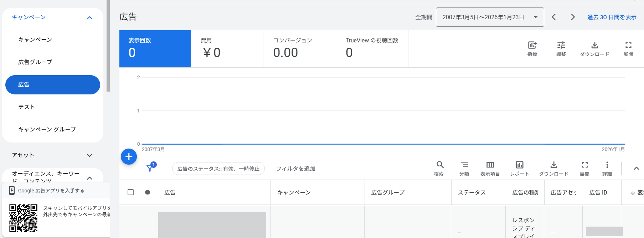
Task: Open the 分類 segment icon
Action: (x=464, y=168)
